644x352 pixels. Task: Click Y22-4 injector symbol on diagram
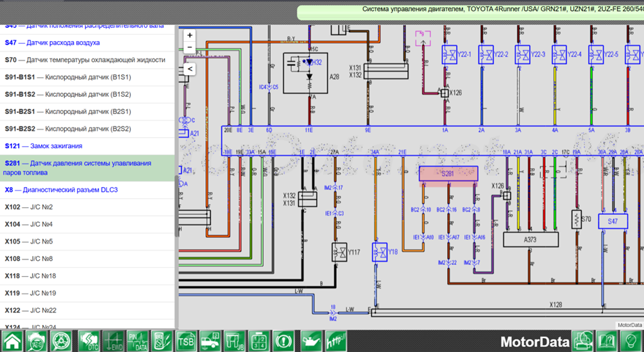[559, 54]
